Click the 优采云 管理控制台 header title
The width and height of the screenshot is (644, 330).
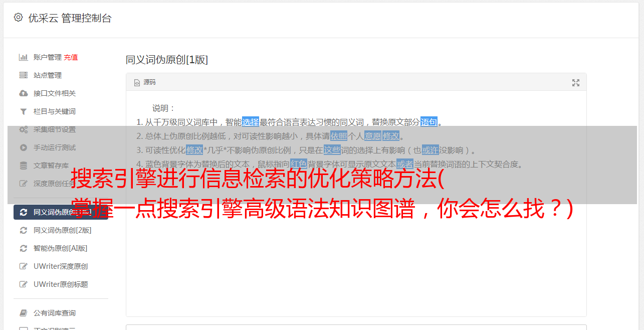70,18
